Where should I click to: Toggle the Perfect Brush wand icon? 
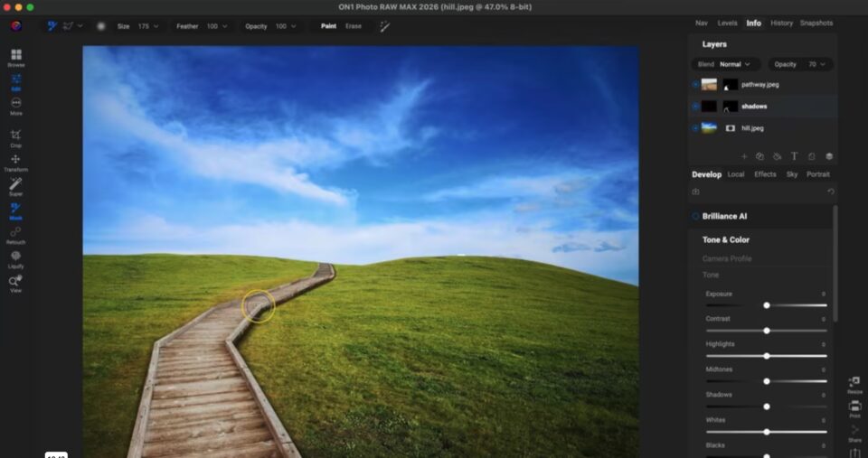385,26
